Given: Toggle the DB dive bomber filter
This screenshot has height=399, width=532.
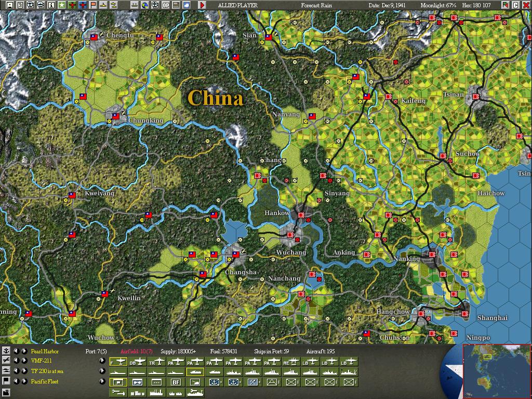Looking at the screenshot, I should pos(137,362).
